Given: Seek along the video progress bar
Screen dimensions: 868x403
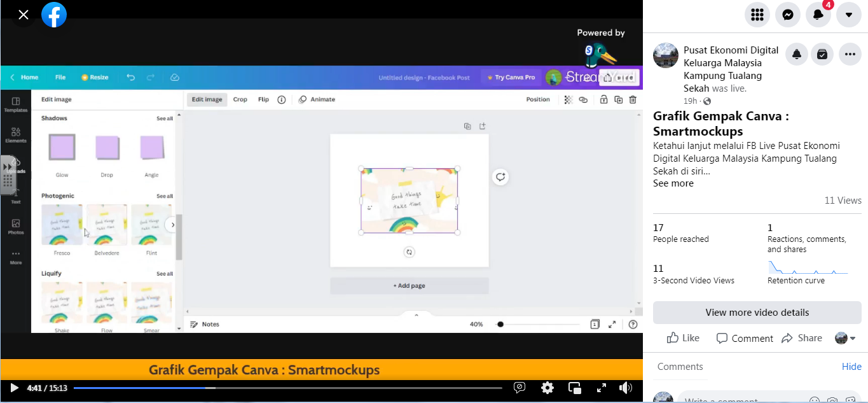Looking at the screenshot, I should point(287,388).
